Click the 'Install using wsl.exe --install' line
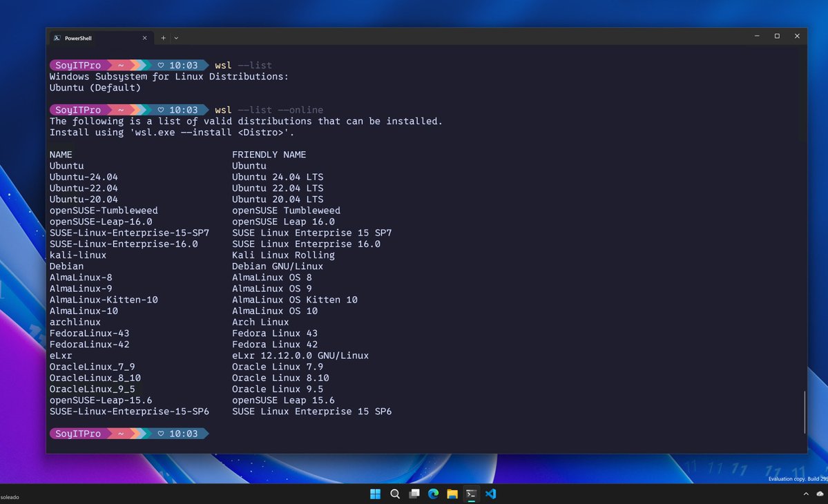This screenshot has height=504, width=828. [x=172, y=133]
